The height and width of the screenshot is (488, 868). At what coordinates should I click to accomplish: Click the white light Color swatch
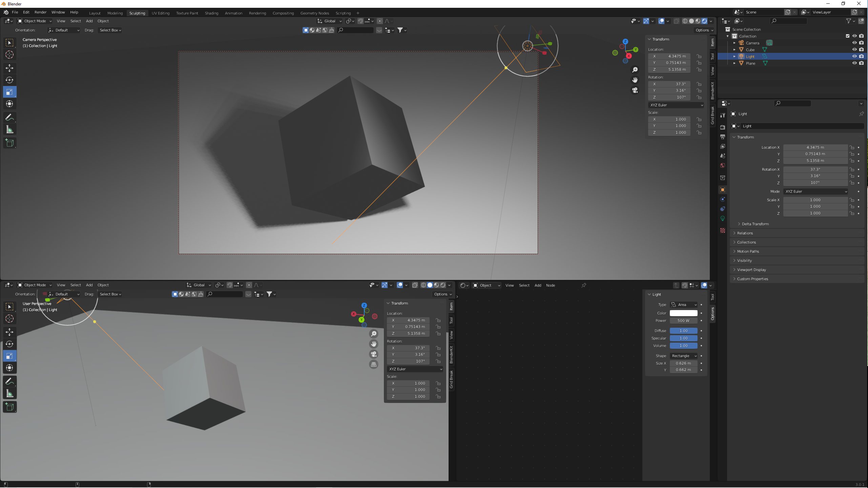click(x=683, y=313)
